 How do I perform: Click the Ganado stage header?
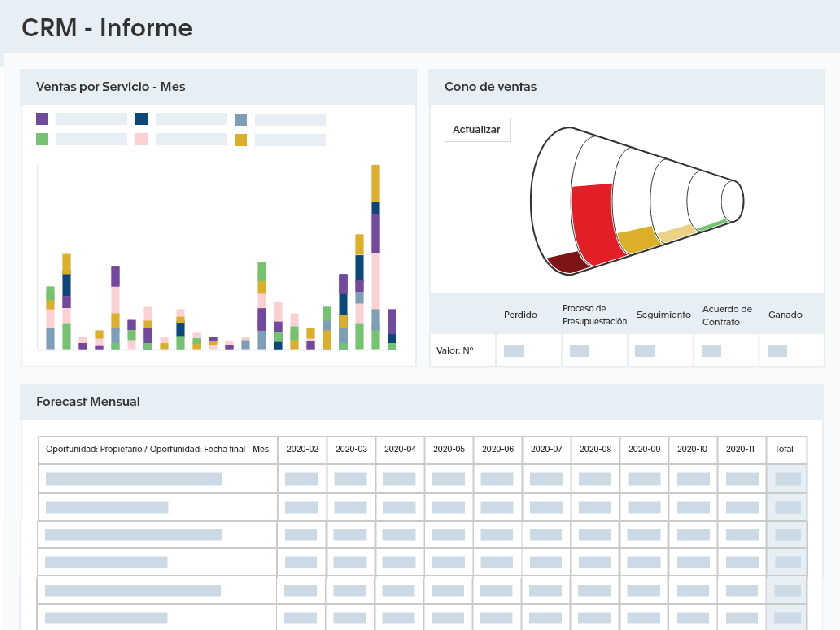[x=785, y=315]
